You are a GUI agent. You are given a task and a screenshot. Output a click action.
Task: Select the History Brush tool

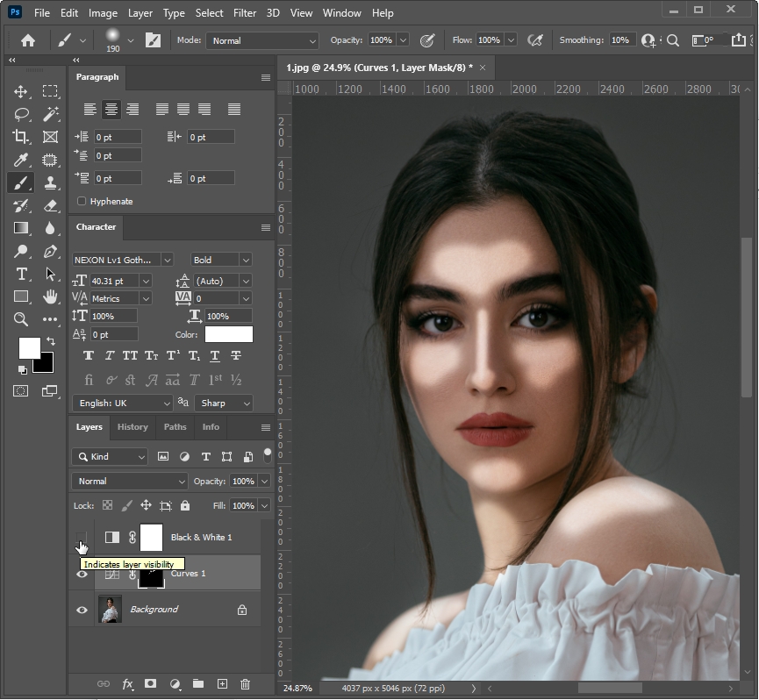point(20,205)
